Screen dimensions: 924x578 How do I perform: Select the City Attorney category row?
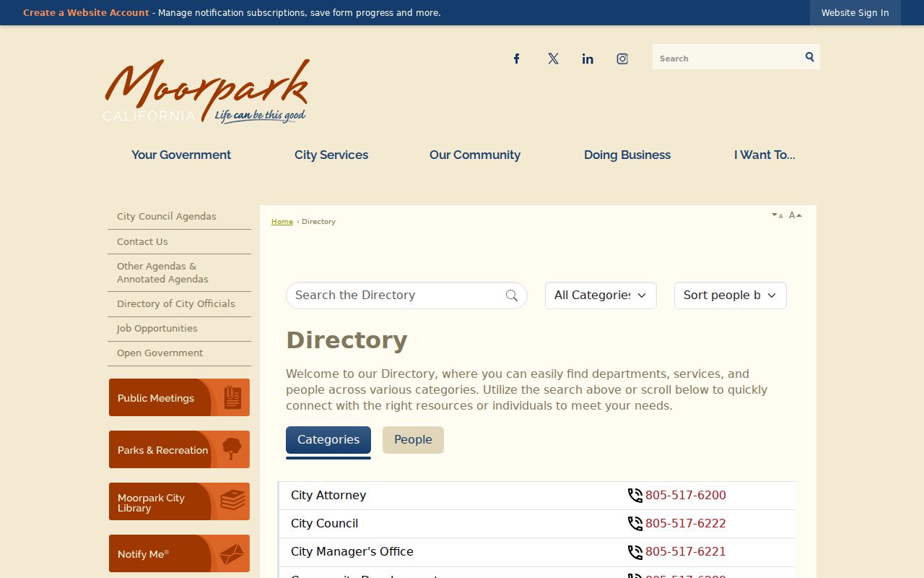[537, 496]
